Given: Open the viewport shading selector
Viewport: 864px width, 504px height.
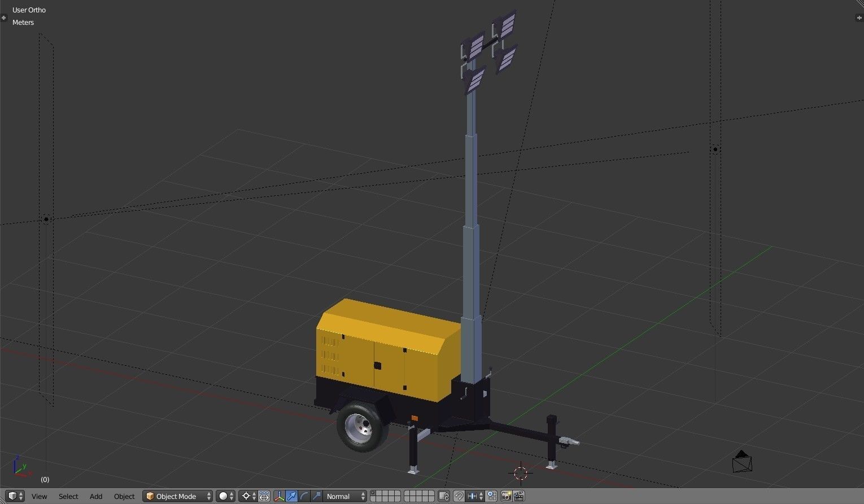Looking at the screenshot, I should [226, 496].
